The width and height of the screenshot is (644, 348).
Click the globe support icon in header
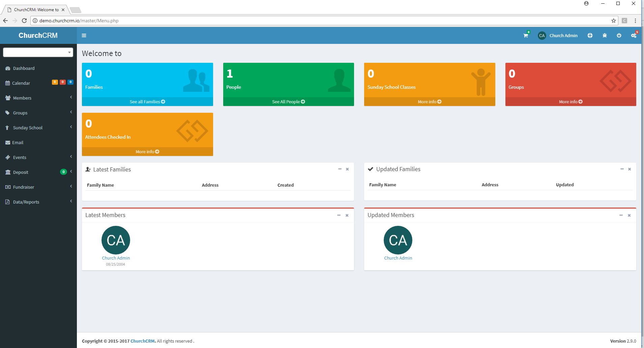590,35
